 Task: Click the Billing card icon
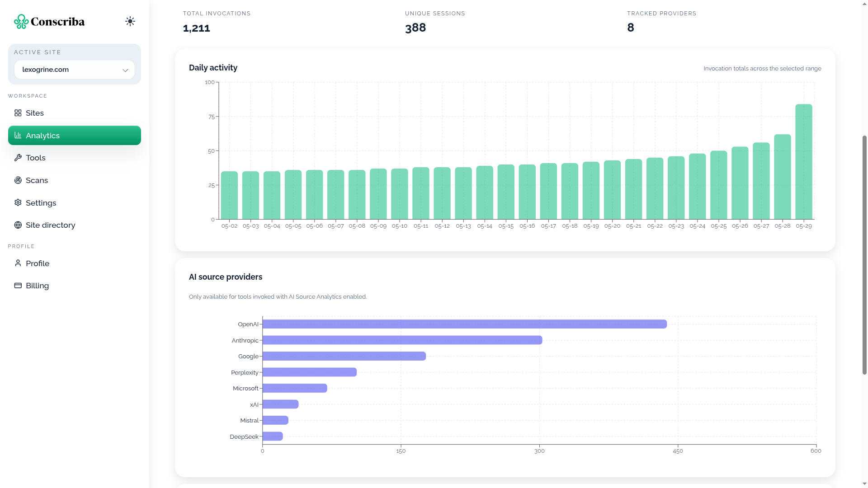coord(18,286)
